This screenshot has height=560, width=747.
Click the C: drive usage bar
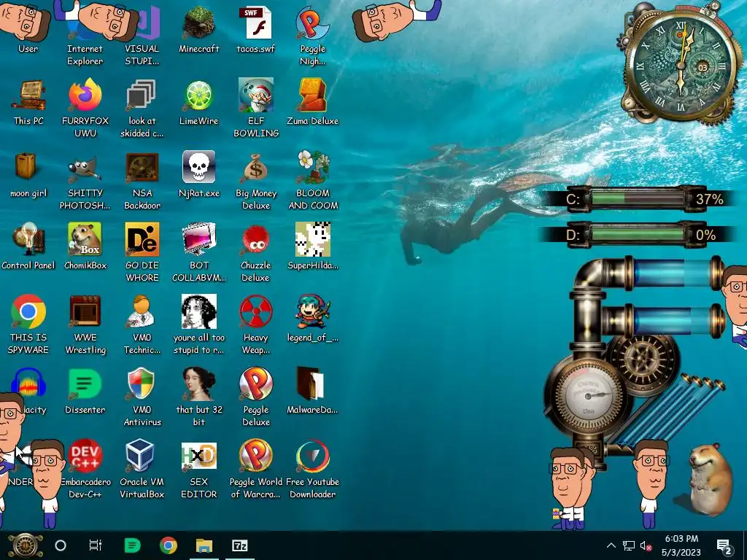pos(638,198)
